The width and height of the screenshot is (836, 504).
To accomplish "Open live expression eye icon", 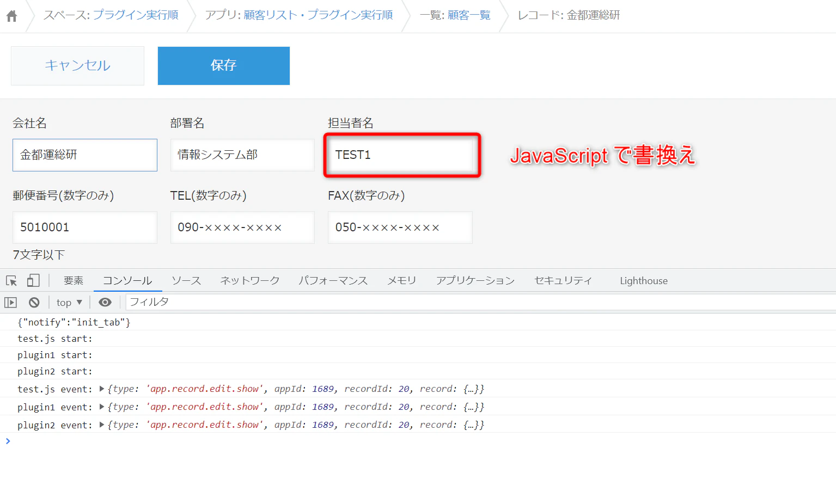I will [x=105, y=302].
